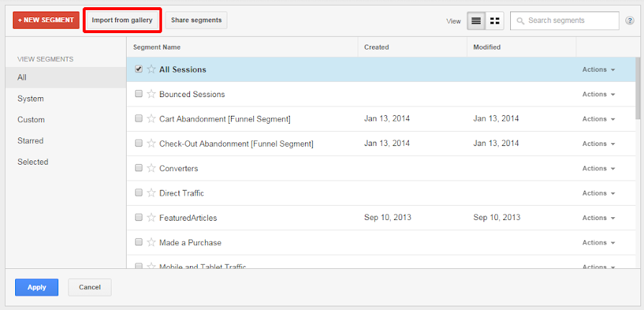Image resolution: width=644 pixels, height=310 pixels.
Task: Switch to grid view icon
Action: [x=495, y=21]
